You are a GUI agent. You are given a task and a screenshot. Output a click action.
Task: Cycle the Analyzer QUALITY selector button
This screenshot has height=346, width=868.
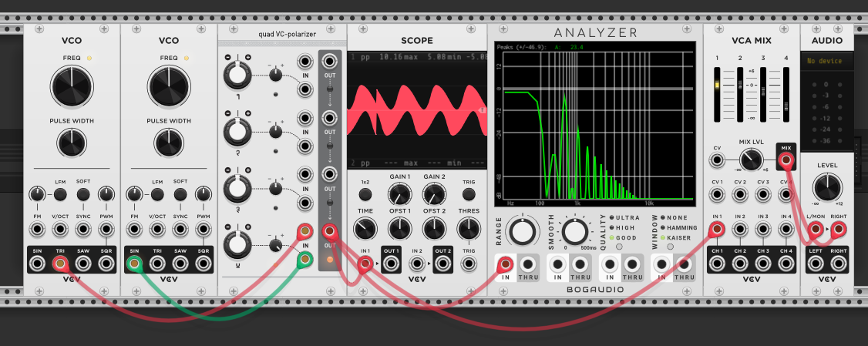619,247
